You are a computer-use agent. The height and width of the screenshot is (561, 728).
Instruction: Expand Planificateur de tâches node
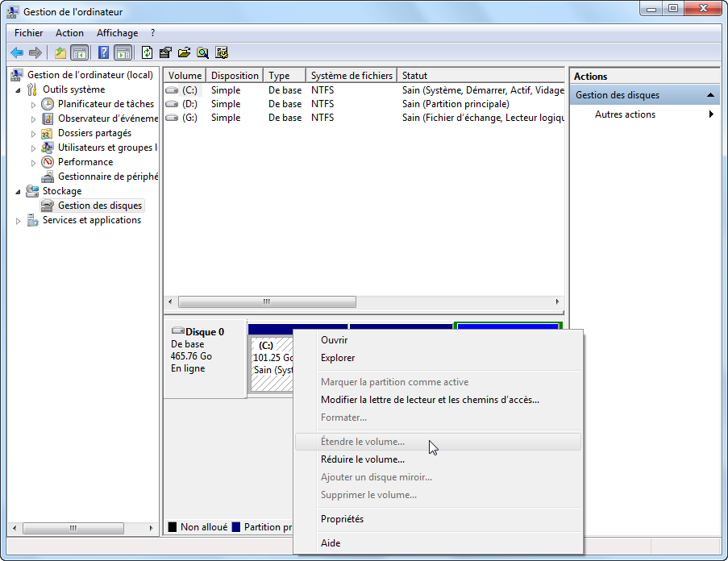pos(33,105)
